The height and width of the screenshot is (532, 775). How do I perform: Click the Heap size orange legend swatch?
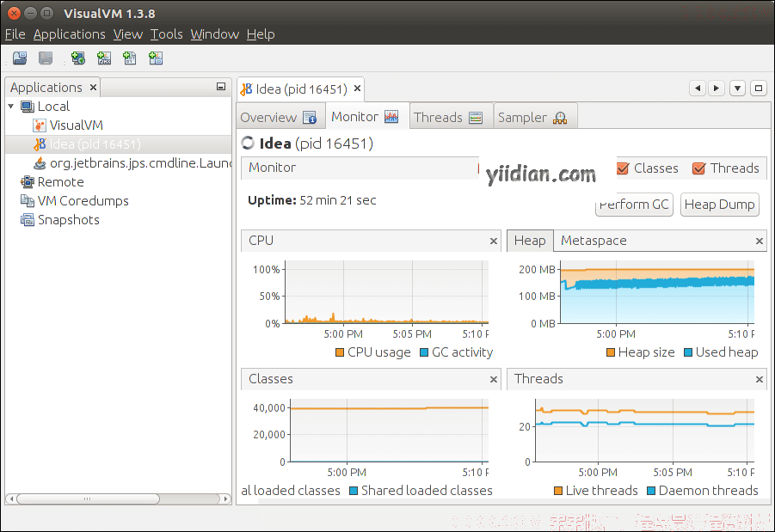[x=611, y=352]
